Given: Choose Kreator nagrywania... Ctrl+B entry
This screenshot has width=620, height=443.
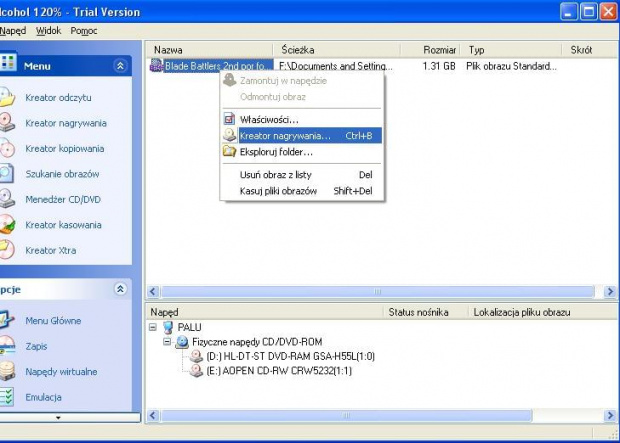Looking at the screenshot, I should tap(302, 135).
